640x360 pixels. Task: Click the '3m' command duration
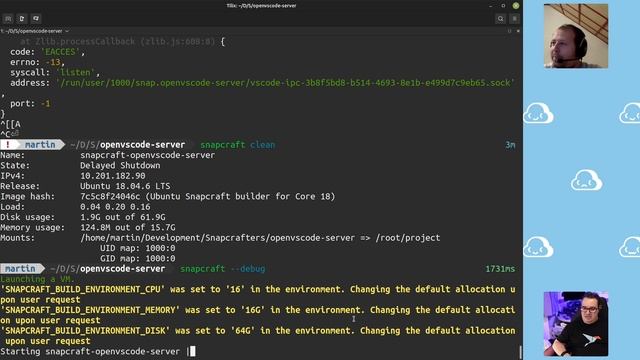[x=510, y=145]
